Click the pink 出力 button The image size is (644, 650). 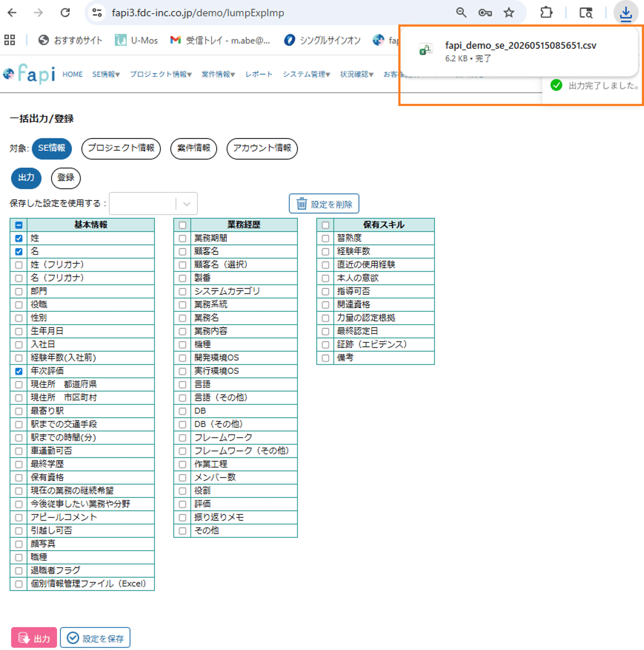pos(34,637)
